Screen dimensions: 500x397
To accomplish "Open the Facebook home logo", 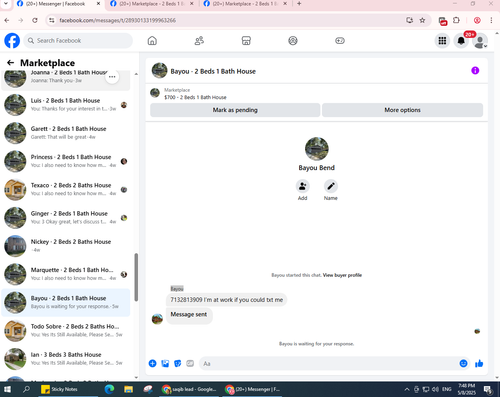I will click(x=12, y=41).
